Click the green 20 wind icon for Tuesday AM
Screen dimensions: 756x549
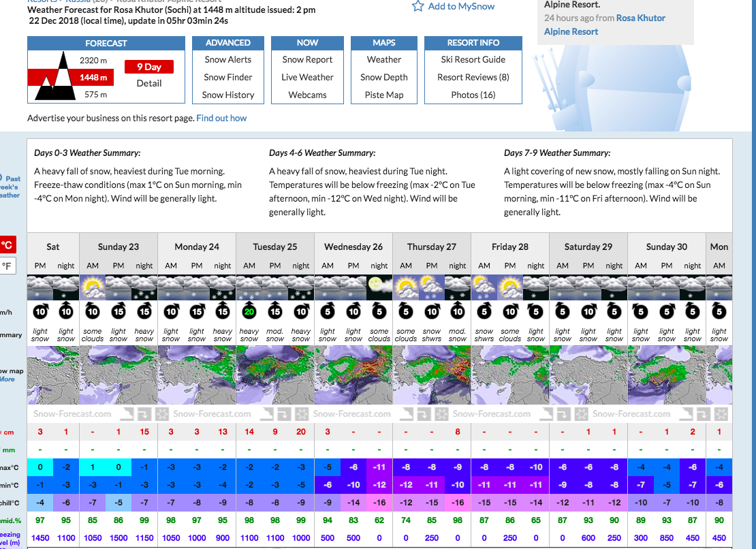[249, 311]
